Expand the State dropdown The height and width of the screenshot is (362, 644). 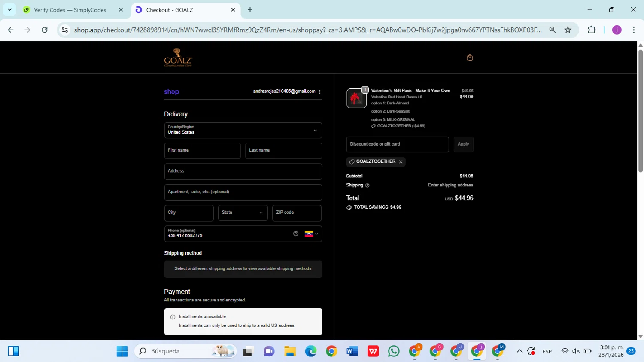[x=243, y=213]
